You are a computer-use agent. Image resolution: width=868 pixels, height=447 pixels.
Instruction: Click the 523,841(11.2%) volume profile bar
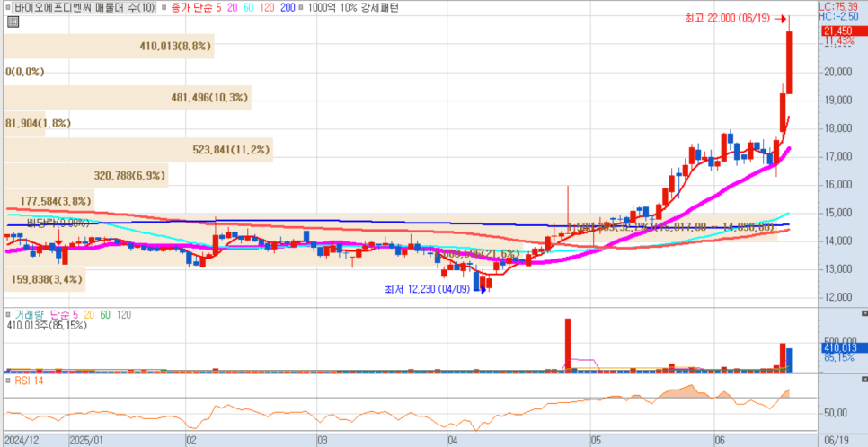pyautogui.click(x=138, y=149)
